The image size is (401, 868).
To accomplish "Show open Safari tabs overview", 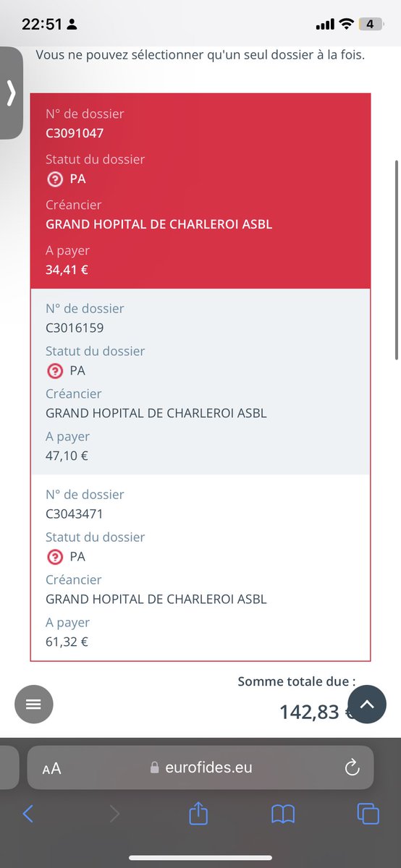I will [368, 814].
